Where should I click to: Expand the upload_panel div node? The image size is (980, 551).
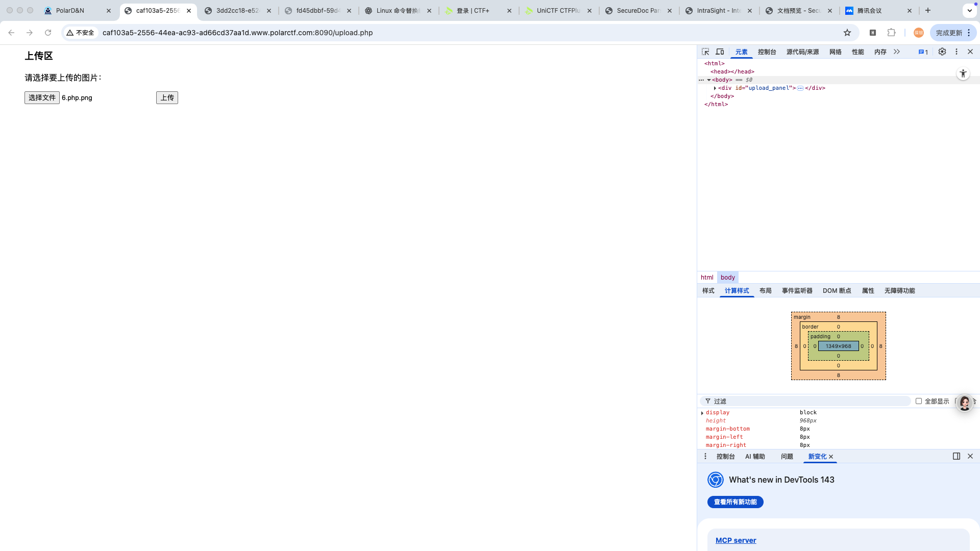[715, 88]
